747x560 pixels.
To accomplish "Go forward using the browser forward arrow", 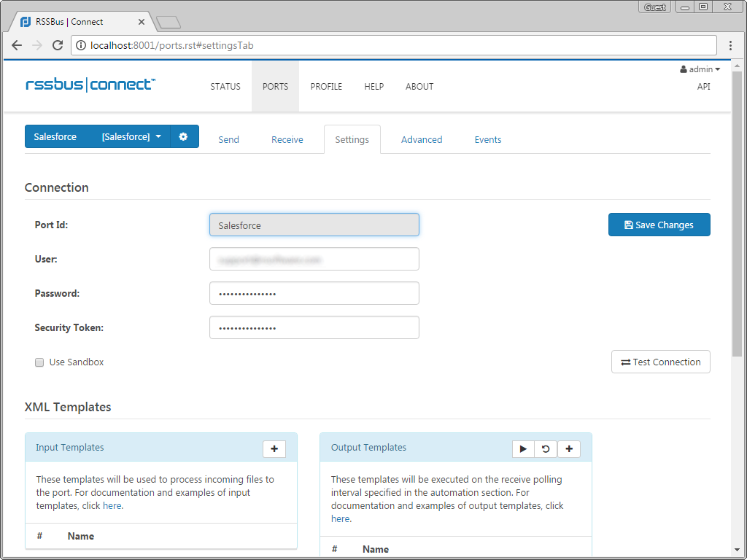I will pos(37,45).
